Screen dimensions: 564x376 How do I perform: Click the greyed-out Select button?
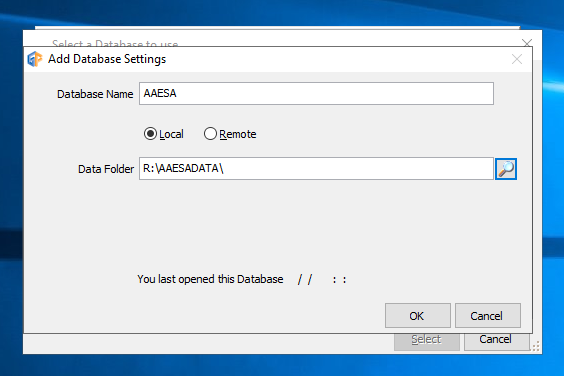click(427, 341)
